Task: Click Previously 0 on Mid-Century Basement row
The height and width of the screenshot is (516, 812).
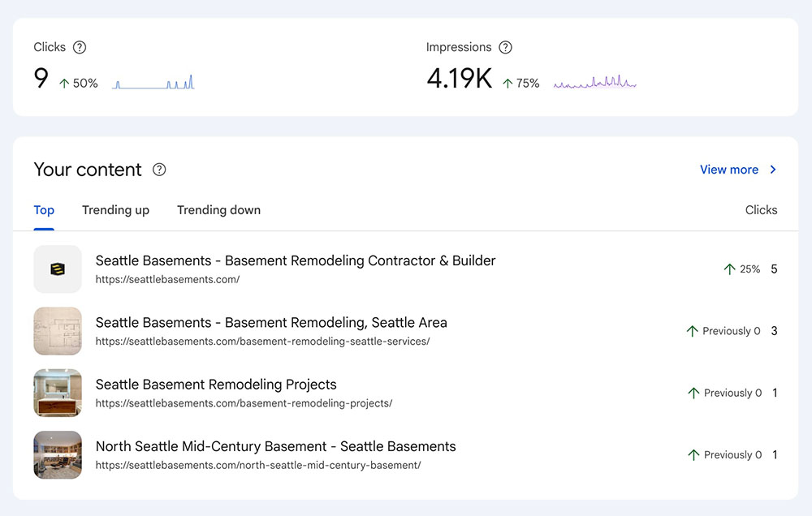Action: pos(725,455)
